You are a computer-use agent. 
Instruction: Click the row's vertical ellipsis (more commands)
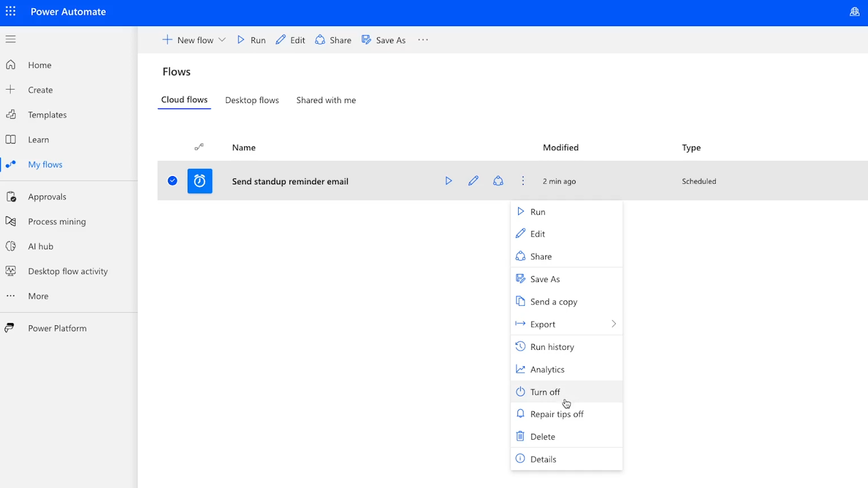pyautogui.click(x=523, y=181)
